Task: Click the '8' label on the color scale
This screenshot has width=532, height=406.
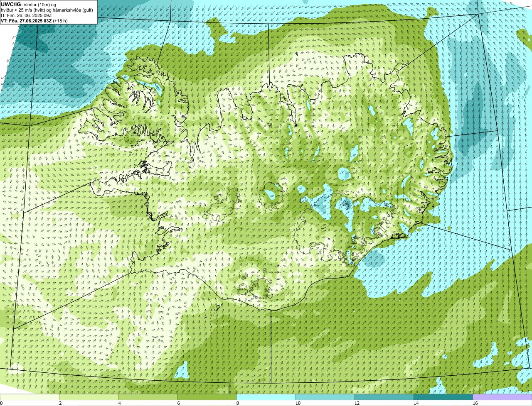Action: (x=238, y=403)
